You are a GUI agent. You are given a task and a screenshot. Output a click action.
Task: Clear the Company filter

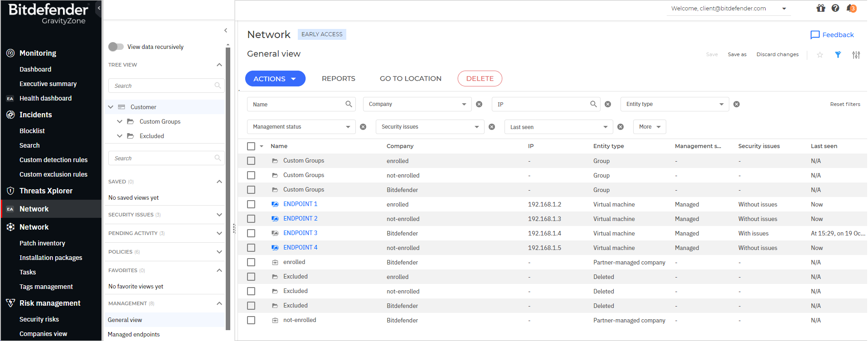[x=479, y=104]
